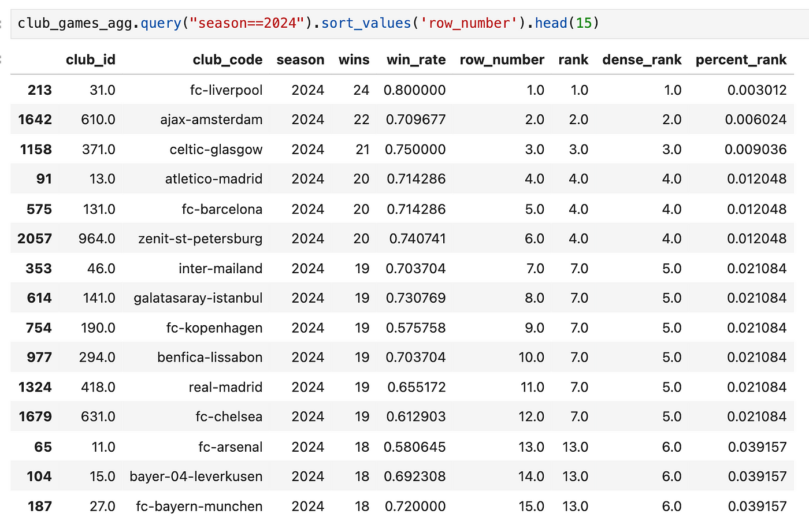The width and height of the screenshot is (809, 532).
Task: Click the rank column header
Action: 573,60
